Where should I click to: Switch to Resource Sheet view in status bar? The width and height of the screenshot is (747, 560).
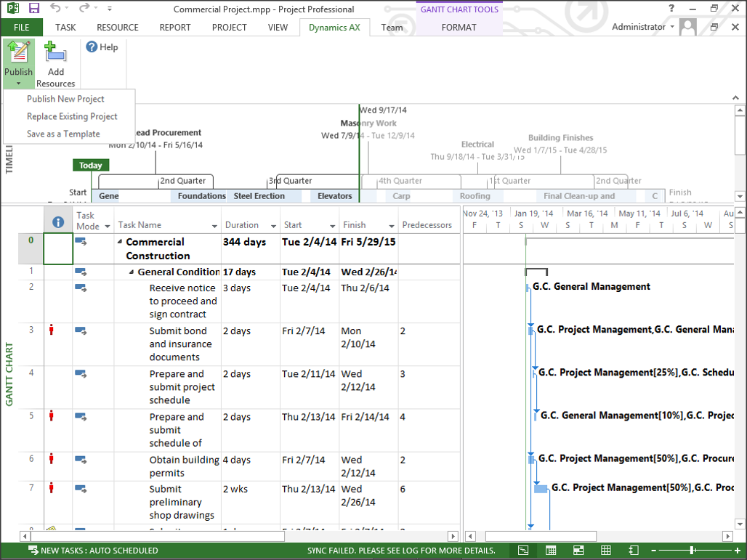(605, 551)
